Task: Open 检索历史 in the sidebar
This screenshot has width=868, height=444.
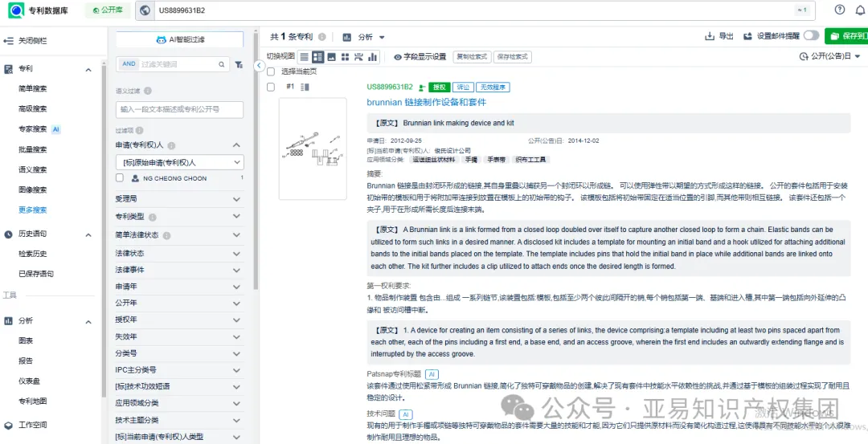Action: coord(33,254)
